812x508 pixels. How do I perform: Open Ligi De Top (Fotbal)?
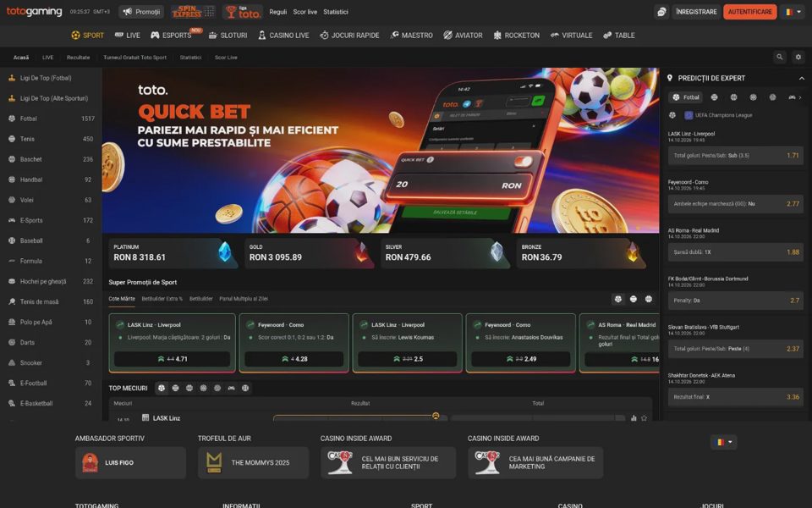point(51,78)
